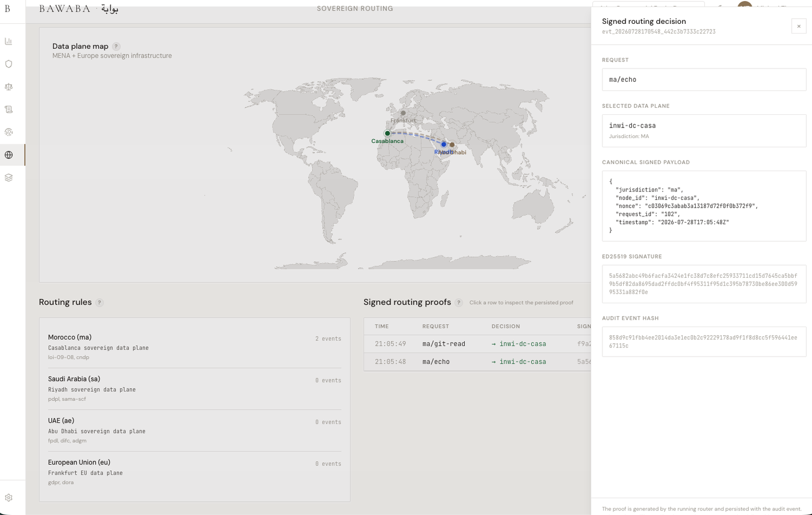
Task: Click the SOVEREIGN ROUTING page heading
Action: coord(355,9)
